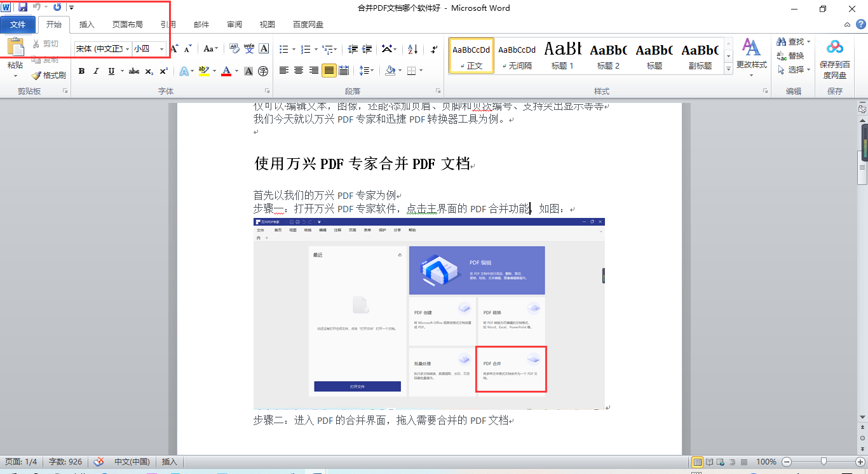Click the Phonetic Guide (wén) icon

pos(249,48)
